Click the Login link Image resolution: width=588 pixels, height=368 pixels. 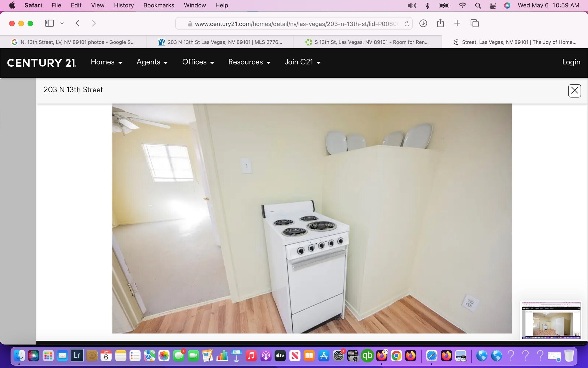click(x=571, y=62)
